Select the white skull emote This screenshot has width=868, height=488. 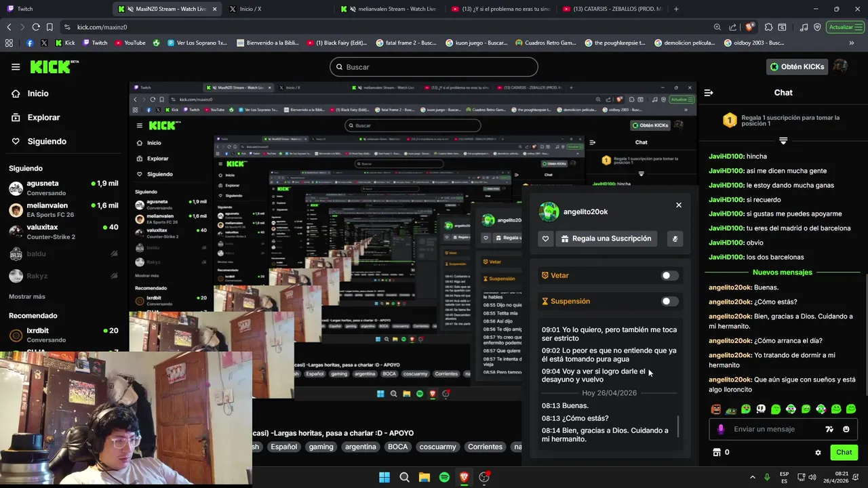coord(761,409)
